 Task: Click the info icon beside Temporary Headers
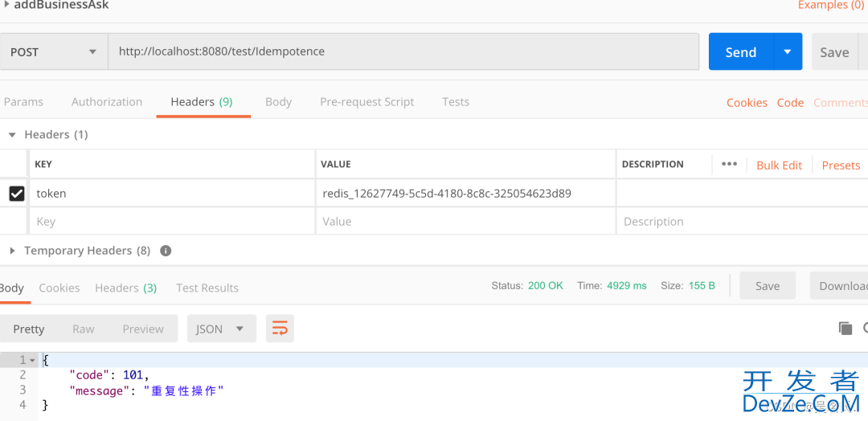(165, 251)
